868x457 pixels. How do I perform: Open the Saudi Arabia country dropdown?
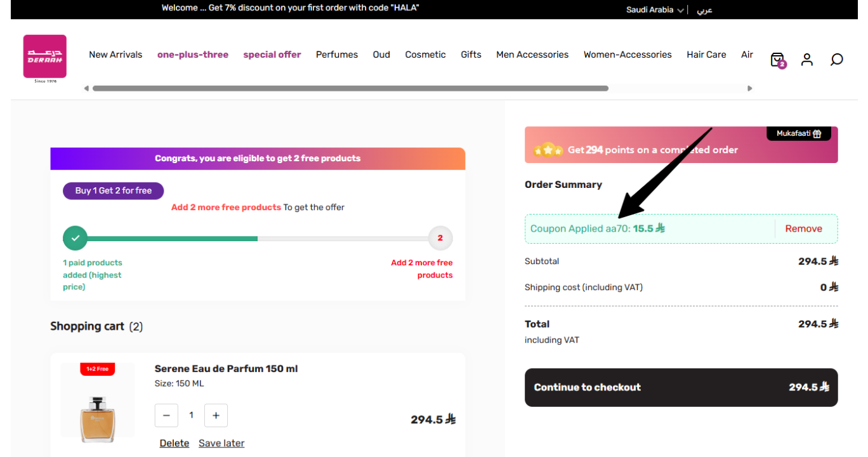pos(655,10)
